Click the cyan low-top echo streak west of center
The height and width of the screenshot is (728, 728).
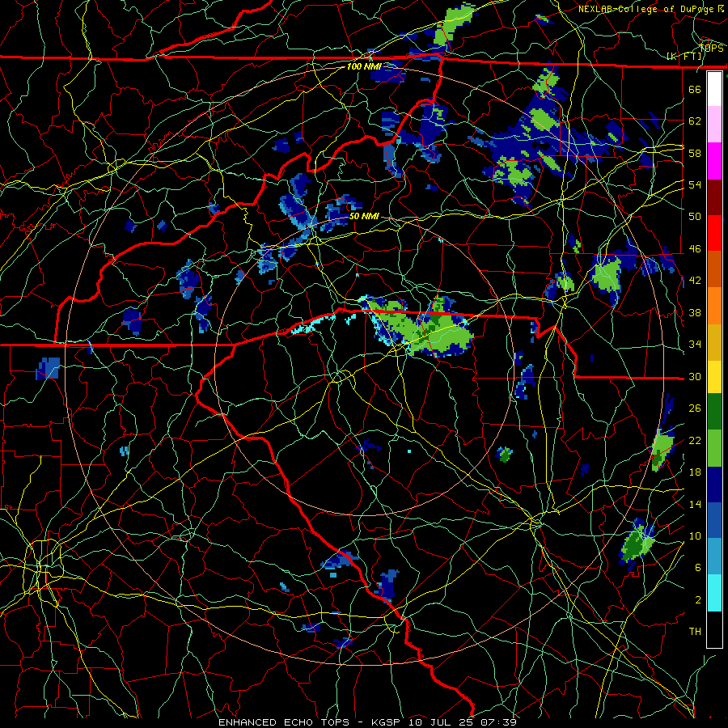coord(314,323)
